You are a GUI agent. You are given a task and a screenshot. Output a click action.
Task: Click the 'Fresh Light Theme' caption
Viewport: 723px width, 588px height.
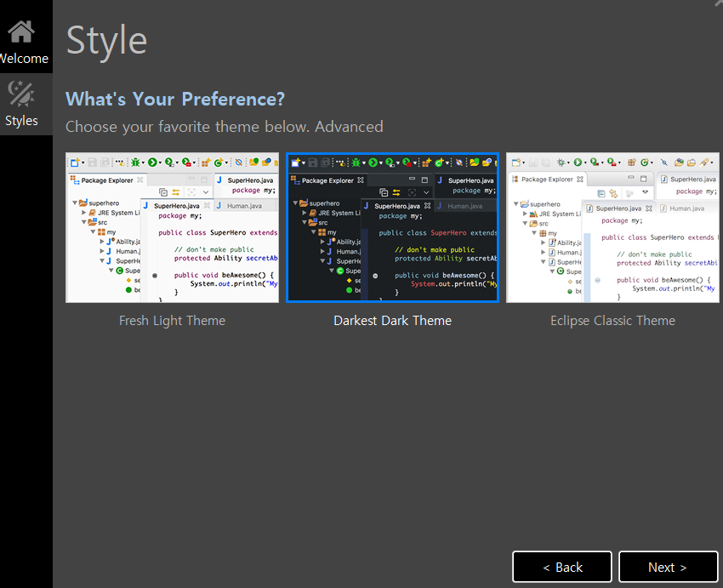pos(172,321)
